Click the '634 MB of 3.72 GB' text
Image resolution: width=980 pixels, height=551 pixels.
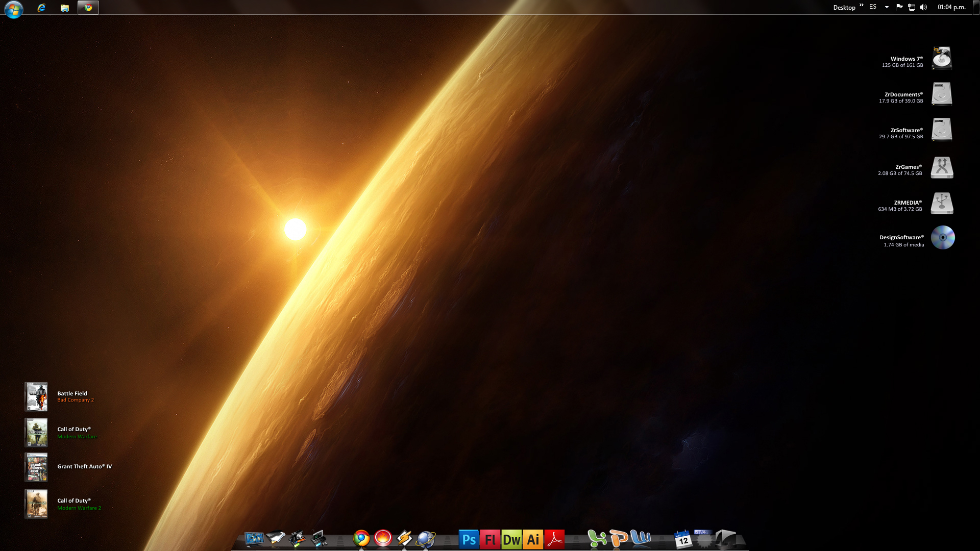pyautogui.click(x=900, y=209)
